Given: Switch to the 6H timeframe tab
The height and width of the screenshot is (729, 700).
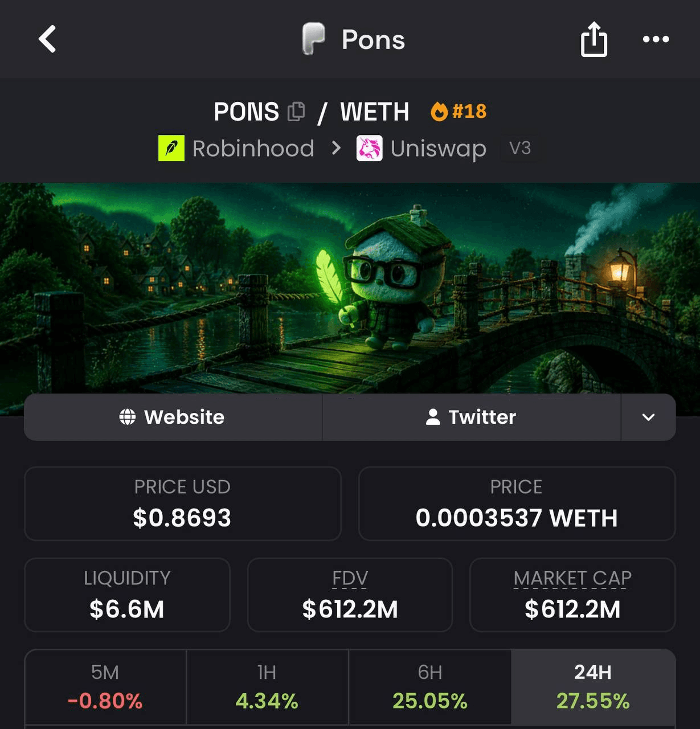Looking at the screenshot, I should (430, 687).
